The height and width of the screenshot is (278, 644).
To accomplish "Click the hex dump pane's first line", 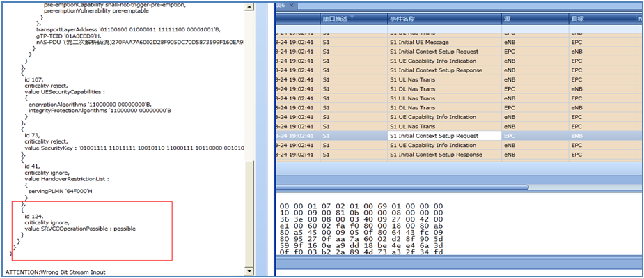I will (x=361, y=206).
